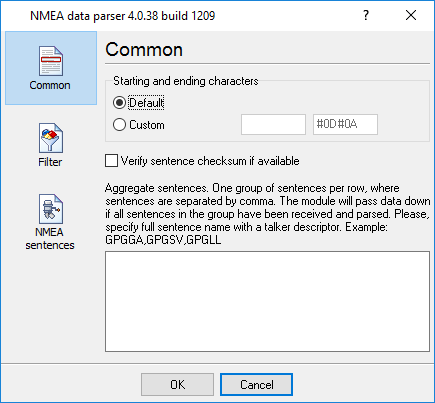The image size is (435, 403).
Task: Click the 'Common' page heading
Action: 144,50
